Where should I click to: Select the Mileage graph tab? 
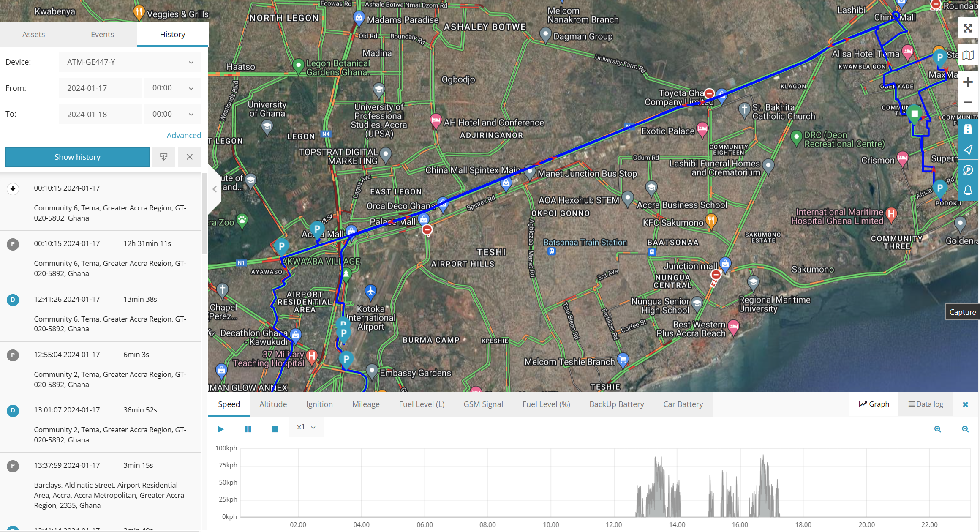point(366,404)
